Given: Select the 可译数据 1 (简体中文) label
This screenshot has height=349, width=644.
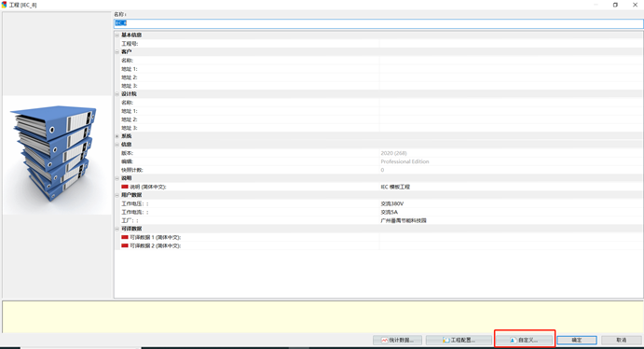Looking at the screenshot, I should pos(156,238).
